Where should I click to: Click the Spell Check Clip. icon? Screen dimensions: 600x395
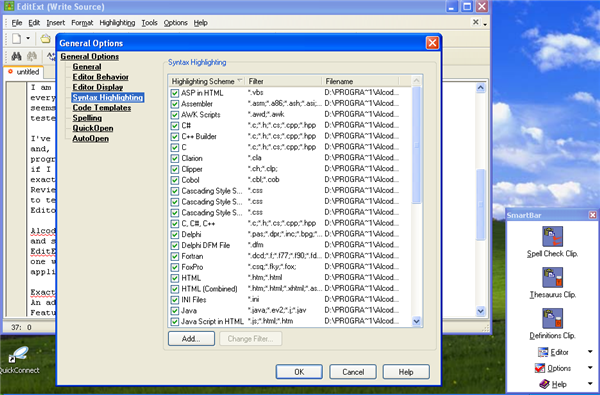coord(552,236)
